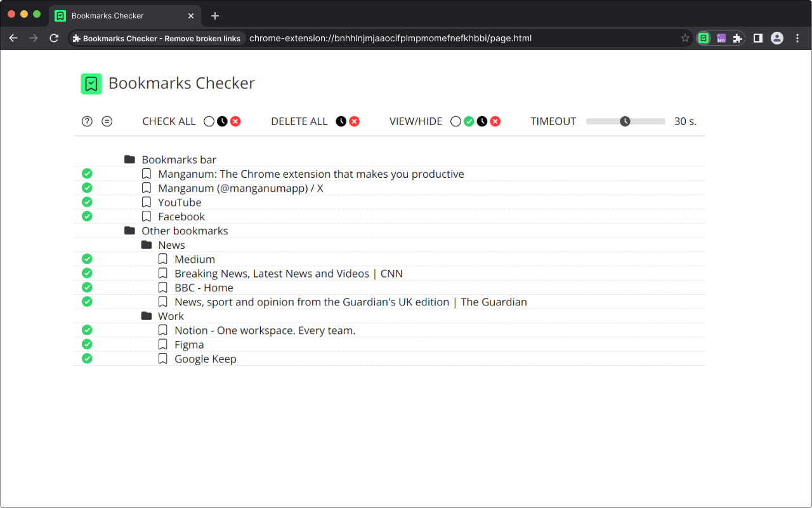Toggle the browser side panel
The width and height of the screenshot is (812, 508).
(x=757, y=38)
